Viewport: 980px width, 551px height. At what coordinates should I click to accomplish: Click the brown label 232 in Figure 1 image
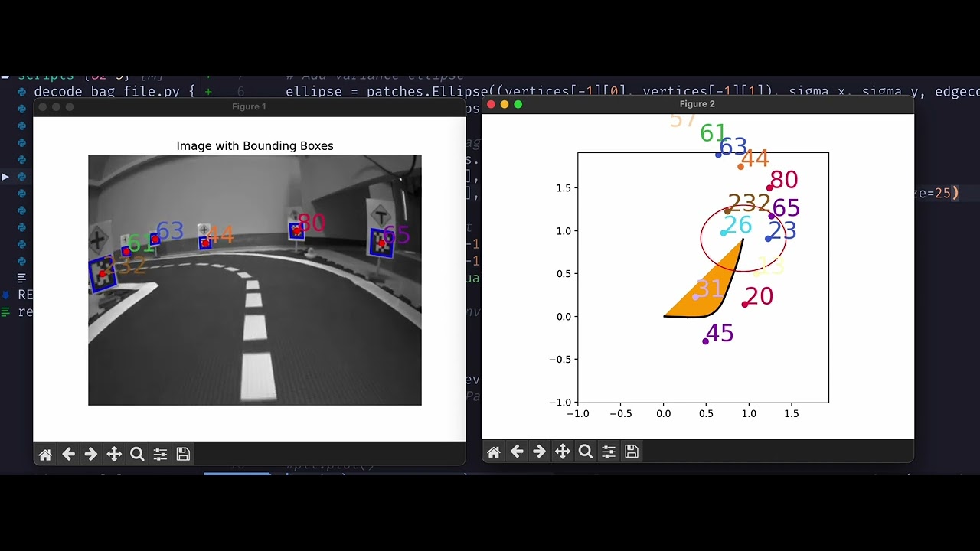[x=125, y=266]
